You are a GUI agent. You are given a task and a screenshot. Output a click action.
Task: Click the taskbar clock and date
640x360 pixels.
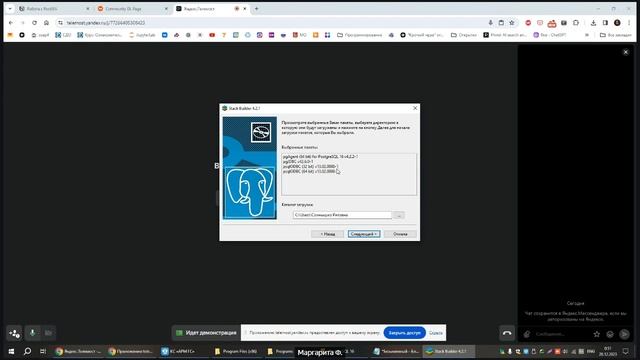click(608, 351)
